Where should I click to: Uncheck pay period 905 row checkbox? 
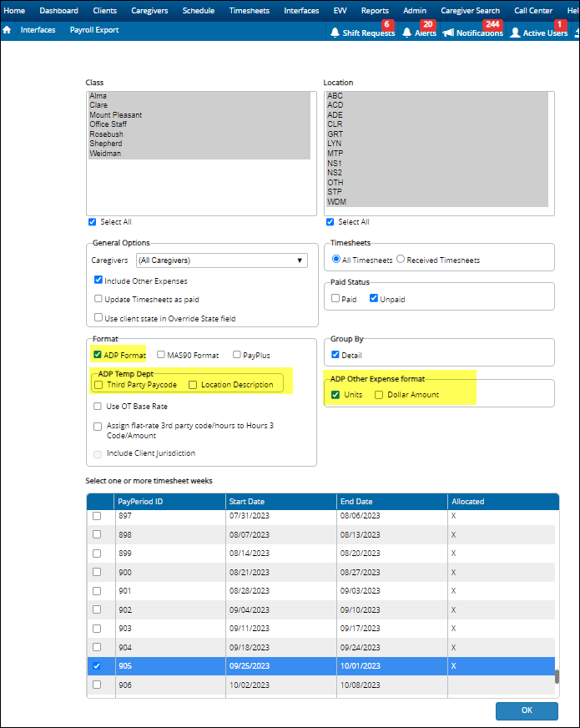[97, 665]
